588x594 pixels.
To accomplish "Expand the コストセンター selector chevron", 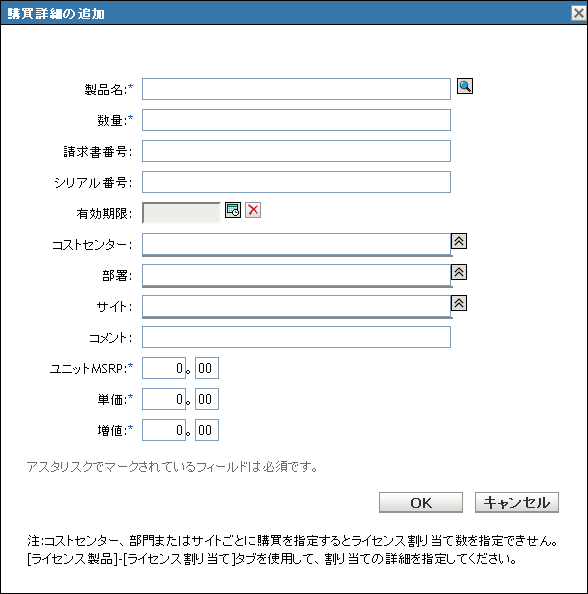I will tap(459, 241).
